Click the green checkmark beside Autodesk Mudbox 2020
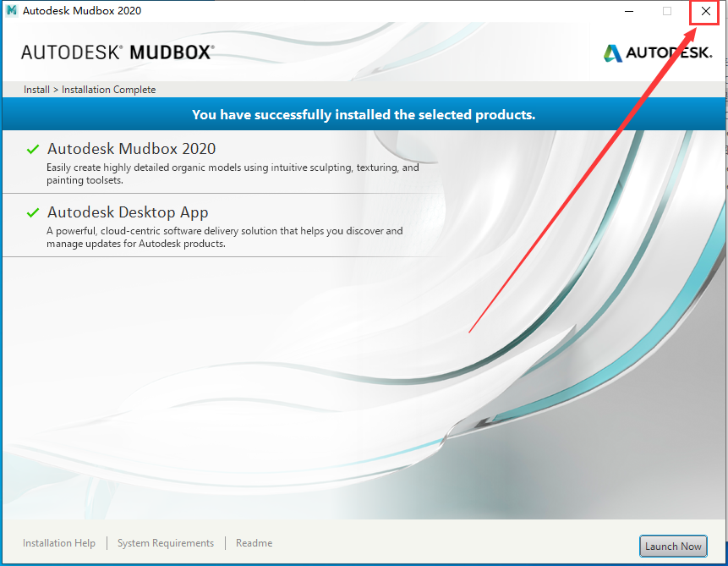Screen dimensions: 728x566 31,150
